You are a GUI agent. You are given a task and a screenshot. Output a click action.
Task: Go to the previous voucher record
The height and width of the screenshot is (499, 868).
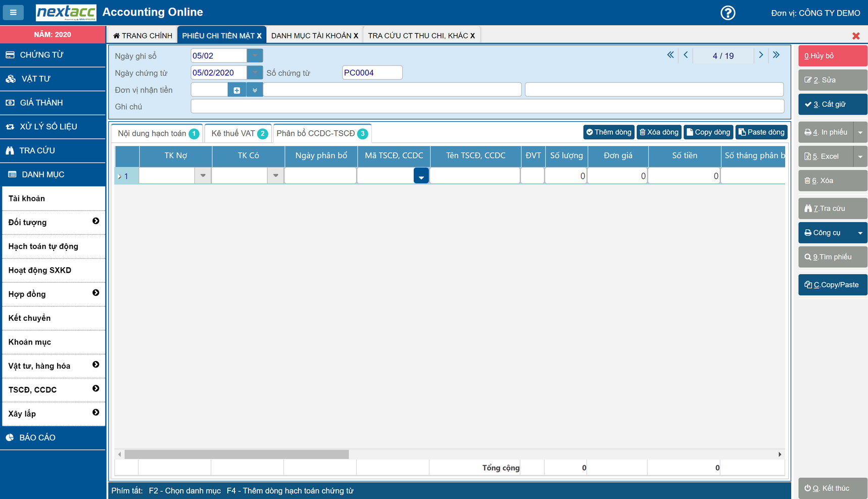coord(686,55)
